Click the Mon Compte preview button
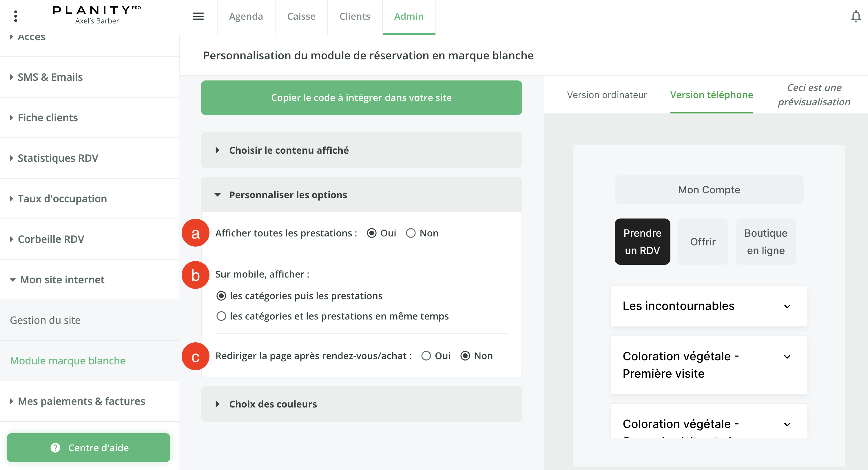The width and height of the screenshot is (868, 470). [x=709, y=190]
